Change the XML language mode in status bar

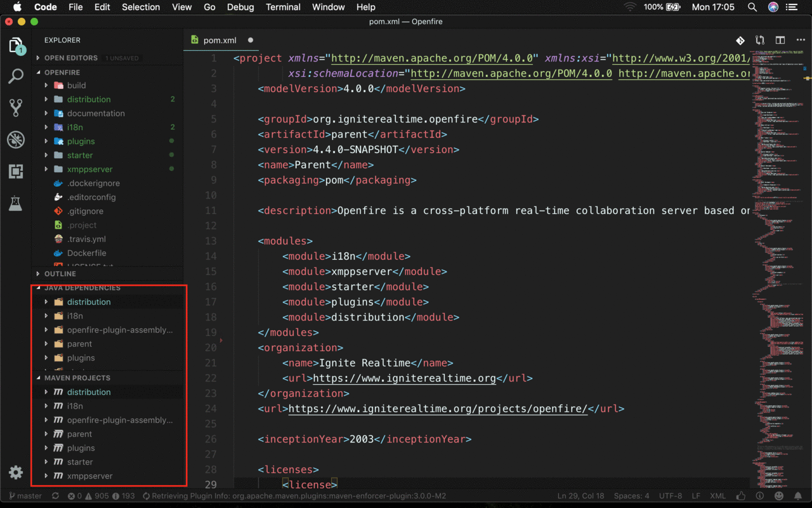click(717, 496)
